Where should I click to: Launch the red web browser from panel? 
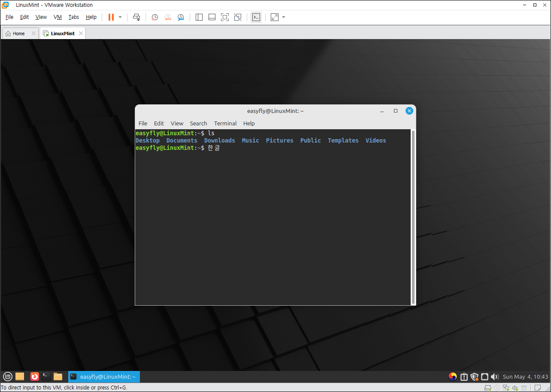[x=35, y=377]
